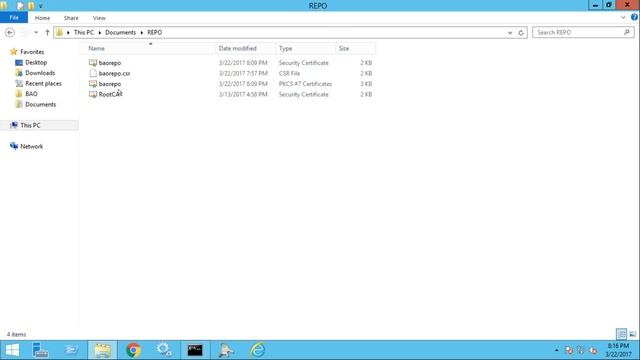Click This PC in the address bar

click(x=84, y=32)
